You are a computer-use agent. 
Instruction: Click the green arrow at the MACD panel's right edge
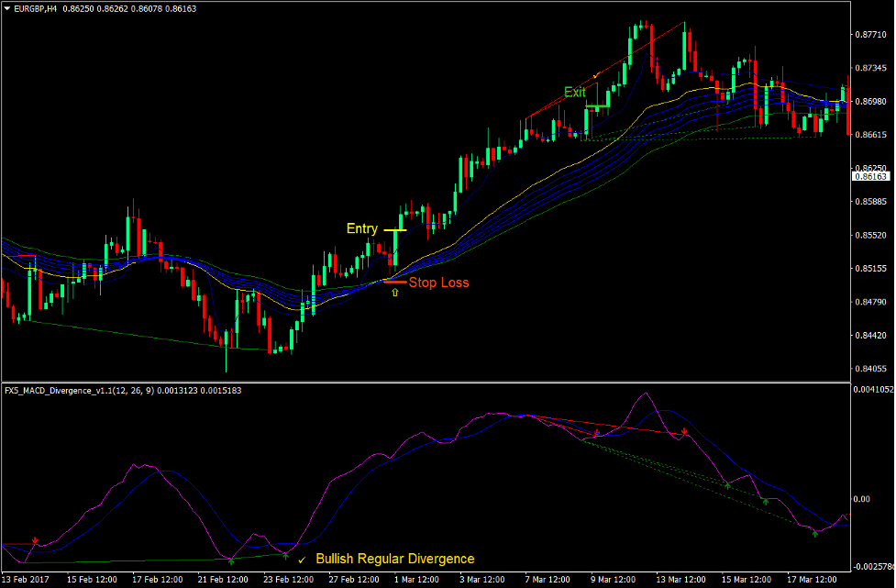[x=815, y=534]
